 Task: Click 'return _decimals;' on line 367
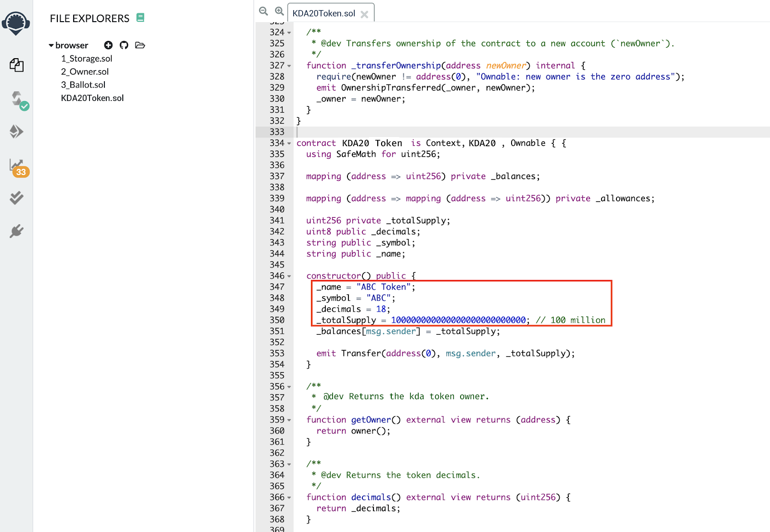coord(358,508)
